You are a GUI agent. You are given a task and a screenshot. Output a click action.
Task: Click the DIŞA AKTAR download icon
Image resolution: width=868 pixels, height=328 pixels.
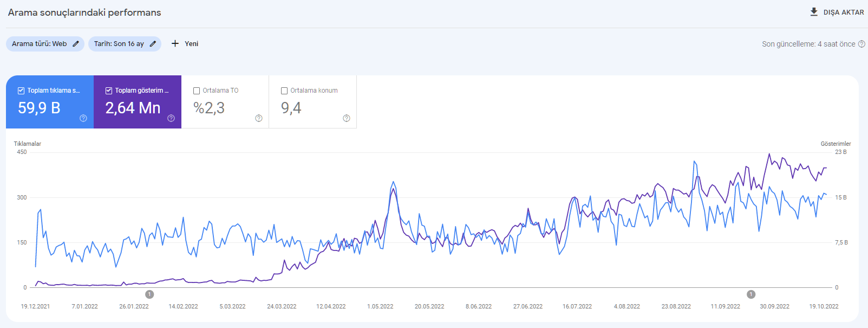tap(814, 12)
